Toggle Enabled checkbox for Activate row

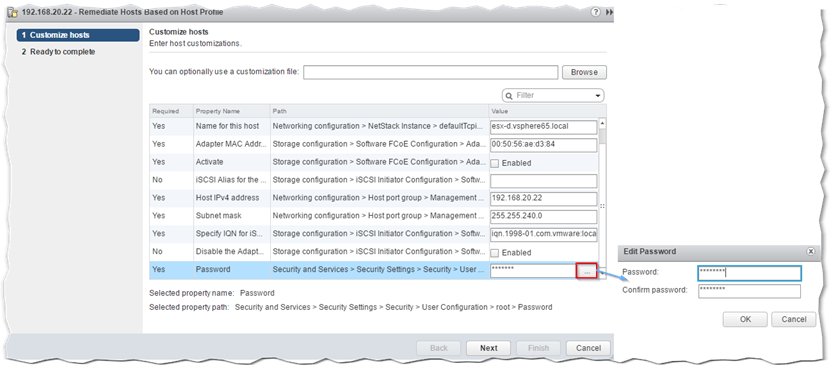[x=494, y=163]
